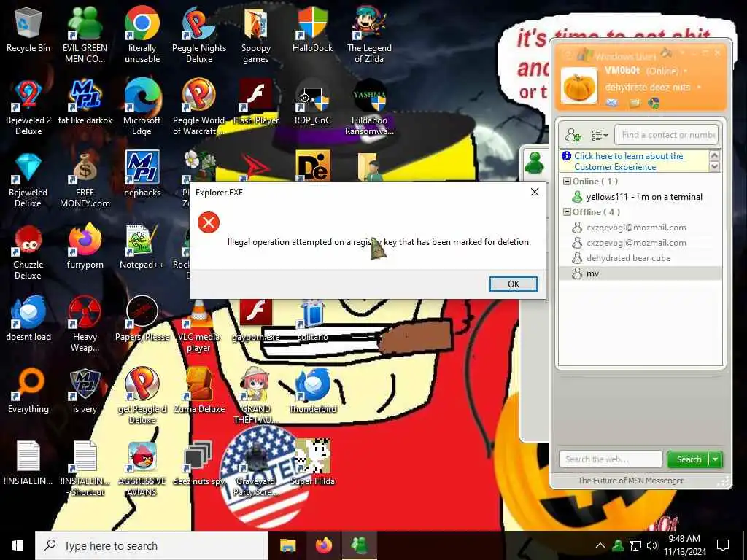Image resolution: width=747 pixels, height=560 pixels.
Task: Open File Explorer from the taskbar
Action: [x=287, y=545]
